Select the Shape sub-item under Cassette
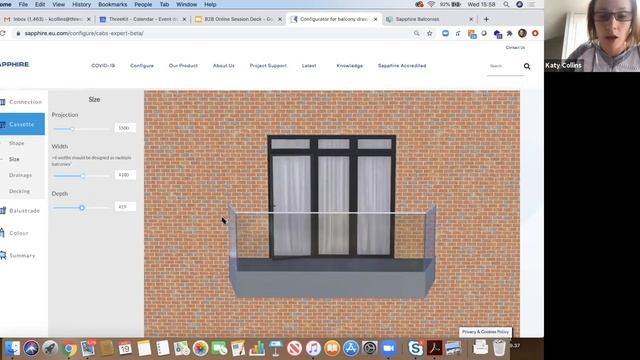Screen dimensions: 640x360 [16, 143]
